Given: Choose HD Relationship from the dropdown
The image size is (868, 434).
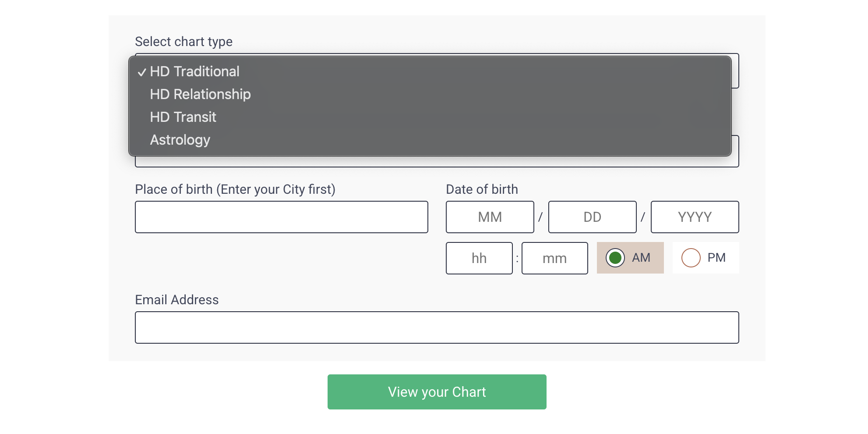Looking at the screenshot, I should 430,94.
